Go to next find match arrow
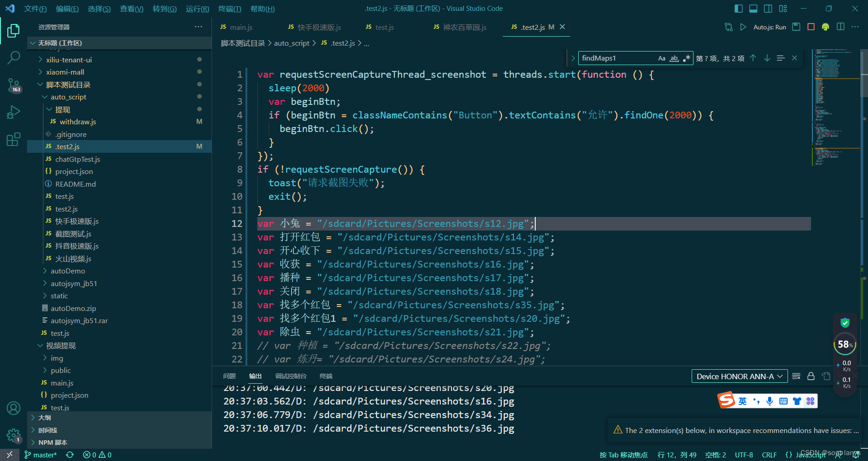 tap(767, 58)
